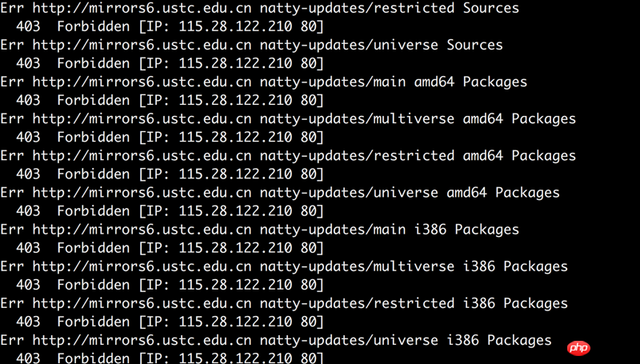
Task: Open mirrors6 URL on multiverse i386 Packages line
Action: [142, 266]
